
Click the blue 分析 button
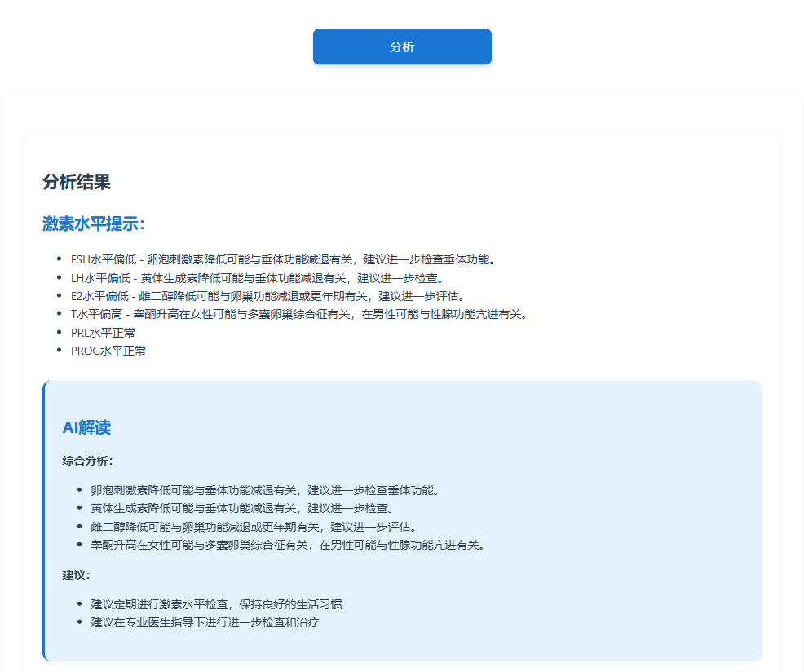(402, 46)
